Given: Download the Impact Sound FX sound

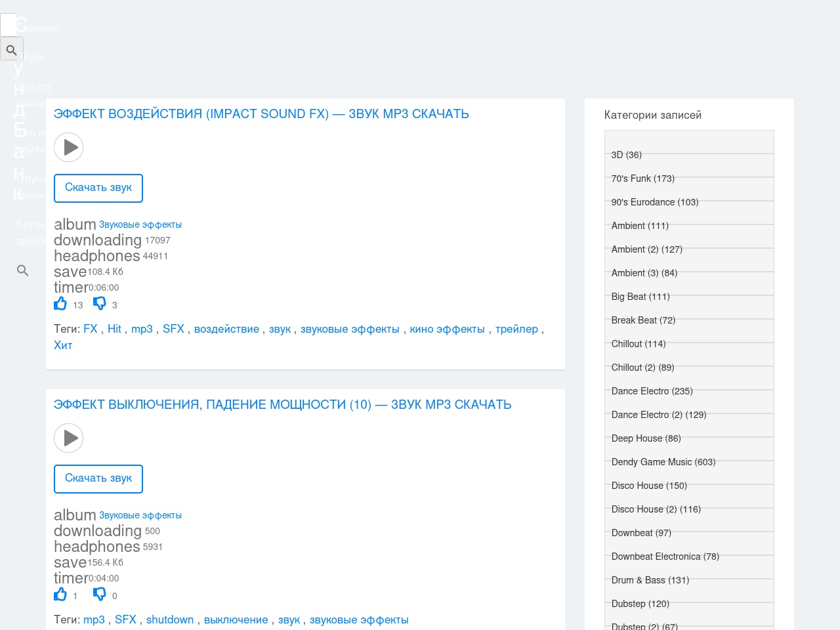Looking at the screenshot, I should (98, 188).
